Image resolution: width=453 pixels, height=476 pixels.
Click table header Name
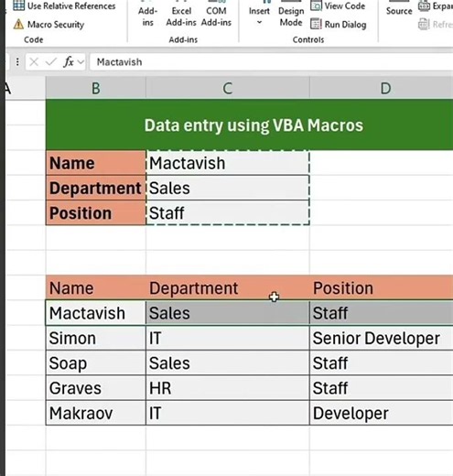point(96,287)
